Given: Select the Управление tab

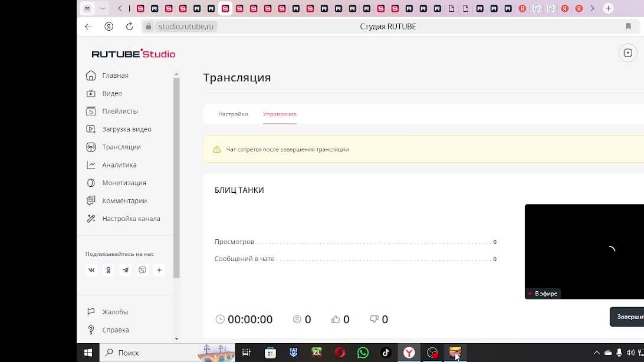Looking at the screenshot, I should tap(280, 114).
